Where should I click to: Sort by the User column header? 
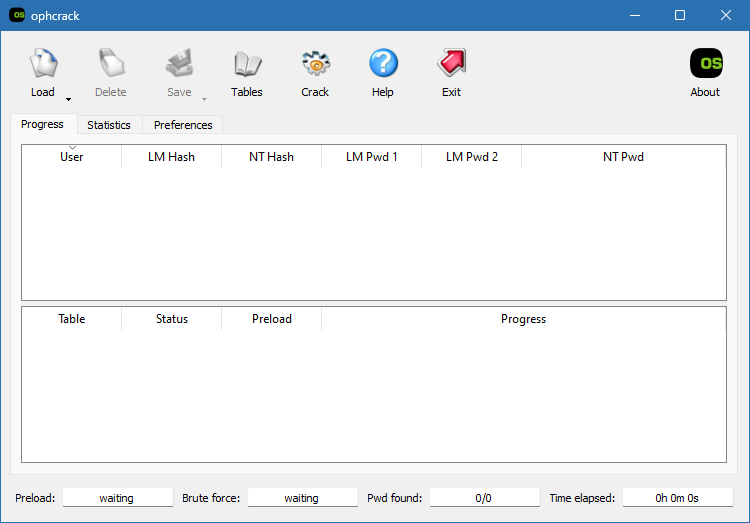point(72,156)
